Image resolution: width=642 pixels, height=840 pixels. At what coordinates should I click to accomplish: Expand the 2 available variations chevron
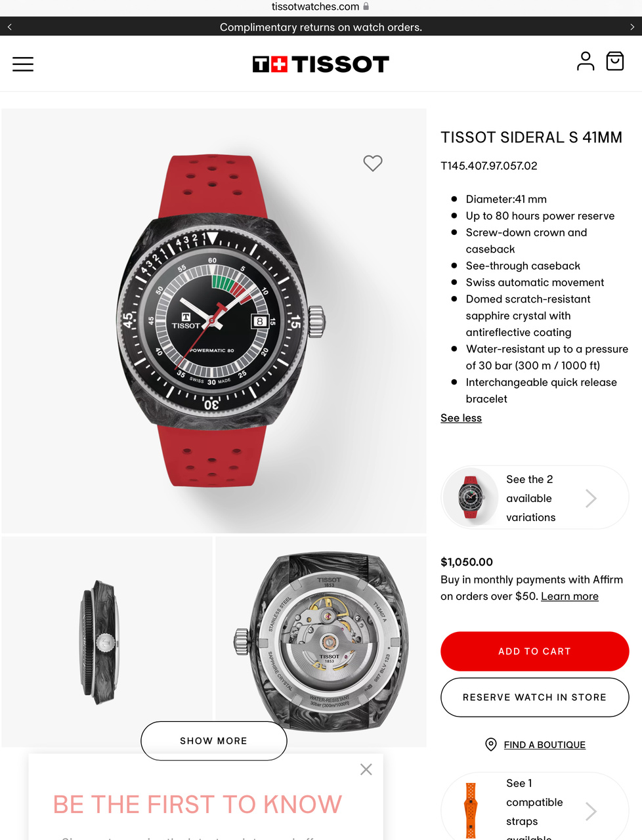(x=591, y=498)
